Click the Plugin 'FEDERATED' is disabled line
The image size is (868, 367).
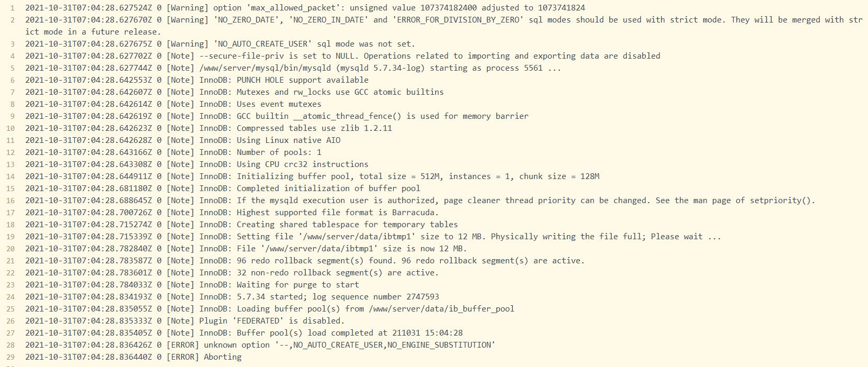tap(185, 321)
